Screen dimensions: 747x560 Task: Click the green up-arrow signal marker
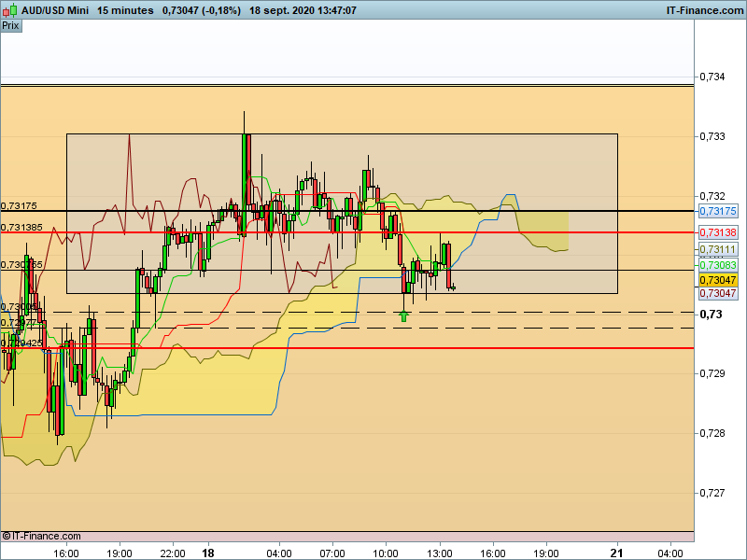(404, 316)
